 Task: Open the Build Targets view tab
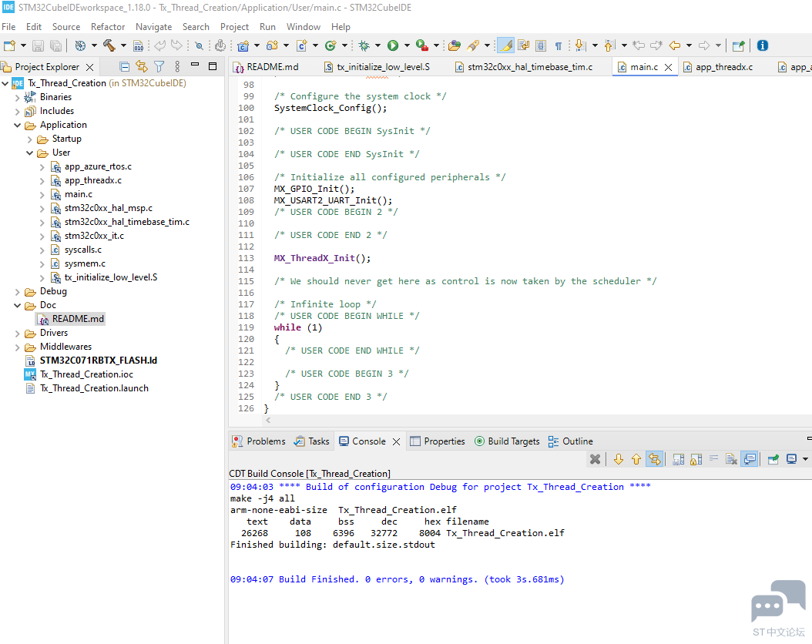pos(508,441)
